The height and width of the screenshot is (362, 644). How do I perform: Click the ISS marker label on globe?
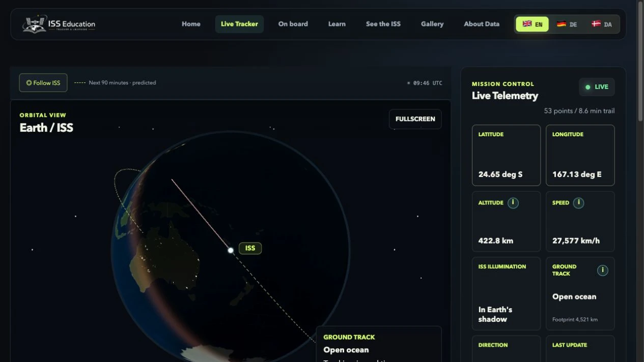tap(250, 248)
